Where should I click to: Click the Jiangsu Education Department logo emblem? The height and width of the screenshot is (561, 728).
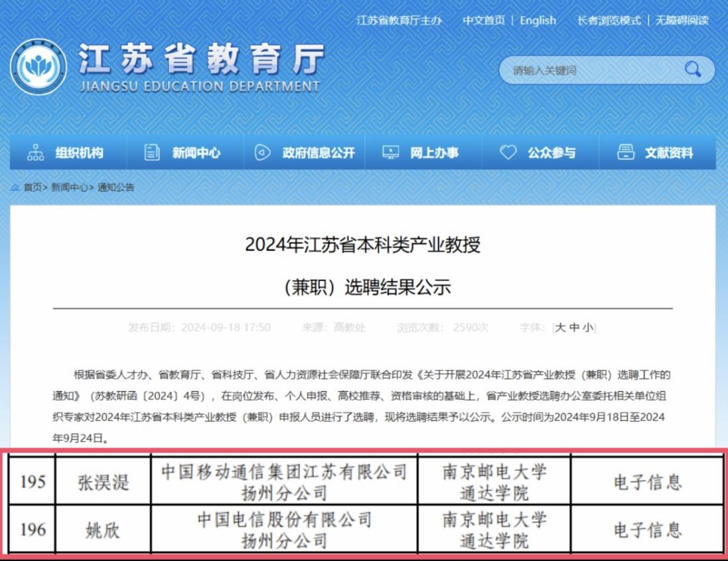click(38, 67)
